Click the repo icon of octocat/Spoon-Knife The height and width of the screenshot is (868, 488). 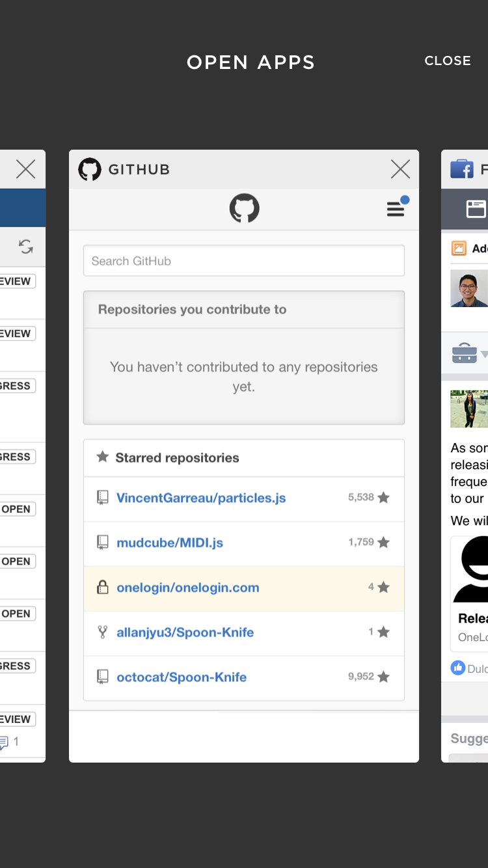(x=102, y=677)
